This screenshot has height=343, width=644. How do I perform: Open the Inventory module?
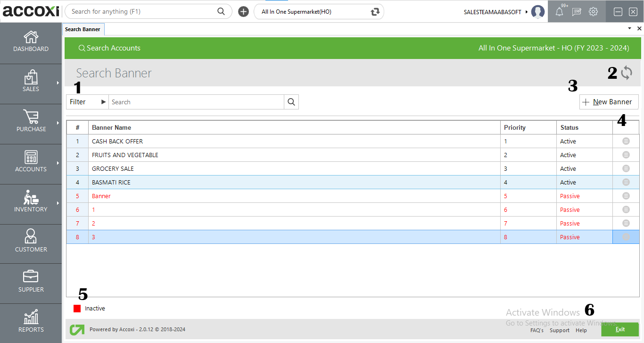[31, 202]
